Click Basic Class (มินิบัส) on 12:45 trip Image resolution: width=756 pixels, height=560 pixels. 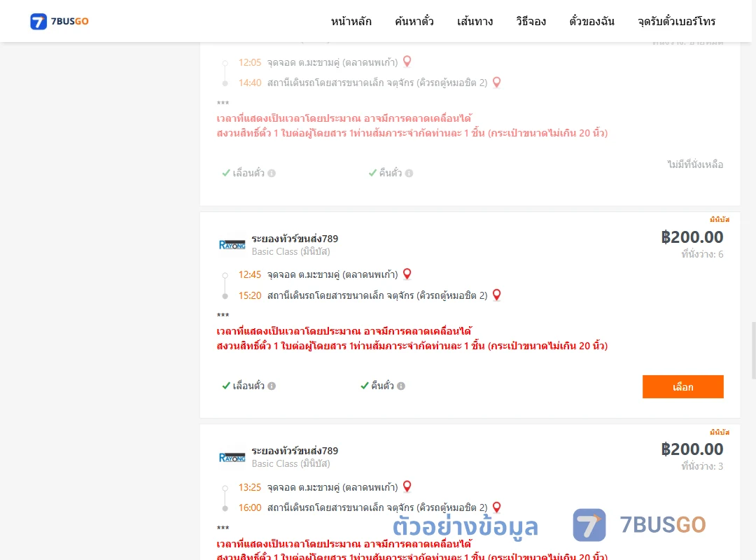290,252
